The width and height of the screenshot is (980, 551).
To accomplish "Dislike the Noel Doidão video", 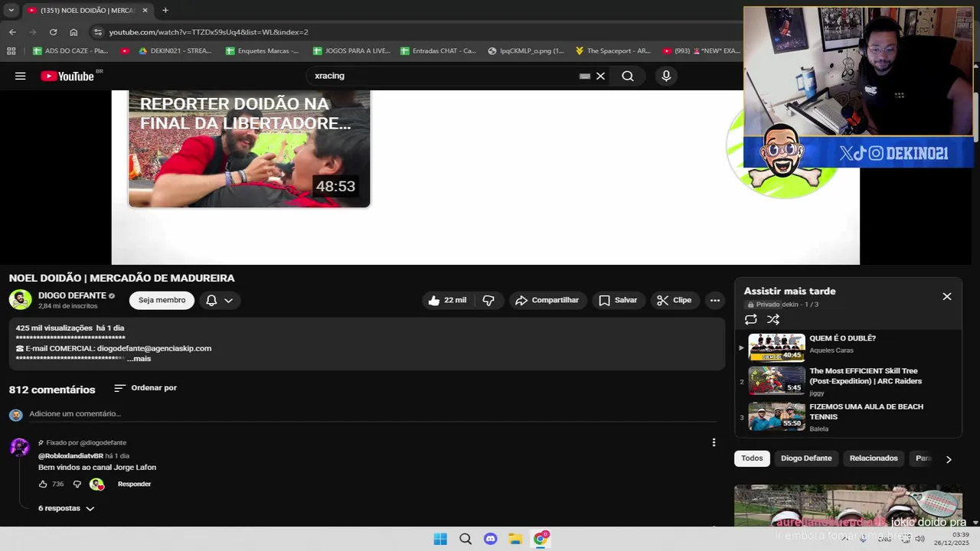I will pyautogui.click(x=488, y=300).
